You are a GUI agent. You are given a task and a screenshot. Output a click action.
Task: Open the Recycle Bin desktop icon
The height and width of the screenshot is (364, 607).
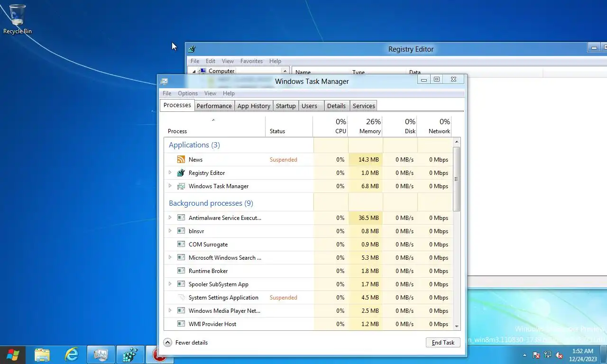[x=18, y=19]
